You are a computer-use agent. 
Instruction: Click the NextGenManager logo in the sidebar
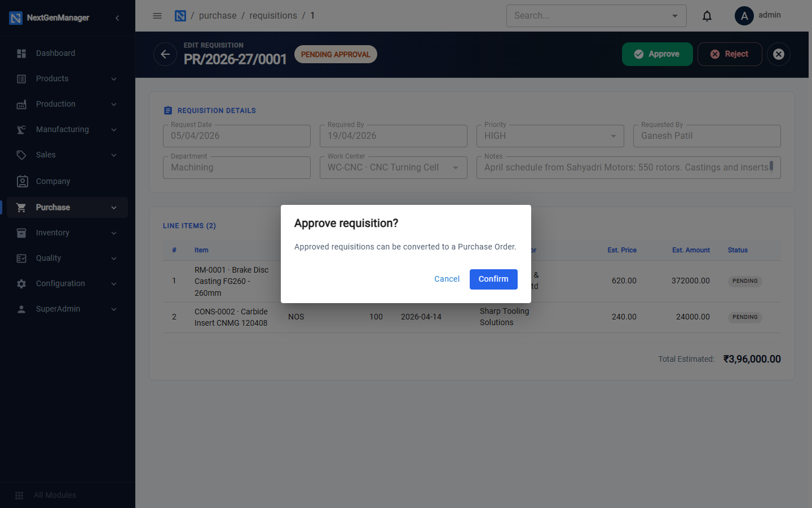[x=16, y=18]
